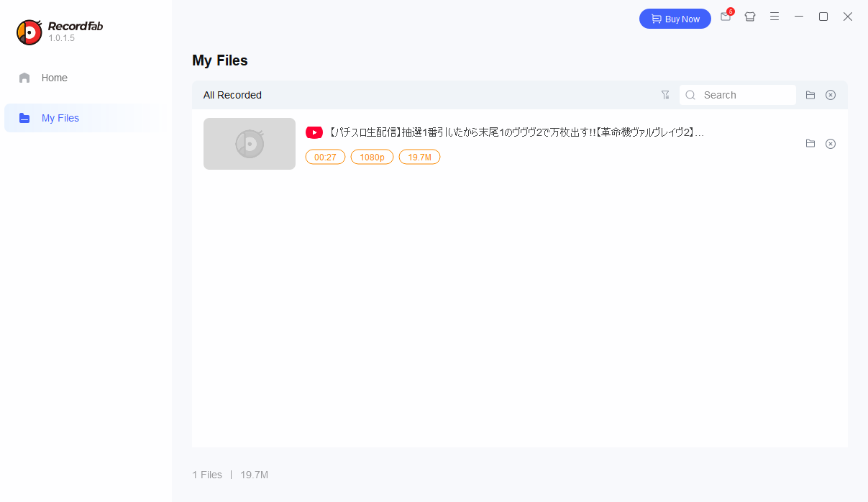
Task: Click the Home icon in the sidebar
Action: [25, 77]
